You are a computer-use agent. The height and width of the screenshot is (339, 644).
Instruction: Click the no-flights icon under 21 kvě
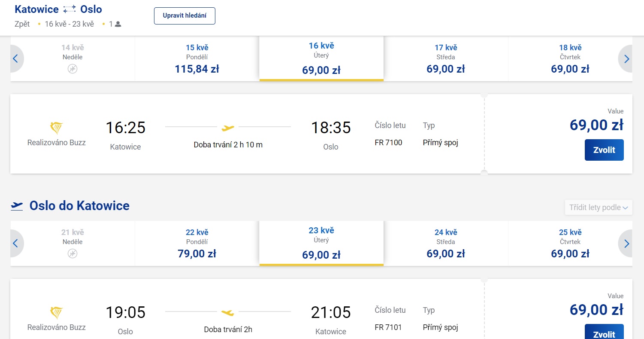(x=73, y=253)
